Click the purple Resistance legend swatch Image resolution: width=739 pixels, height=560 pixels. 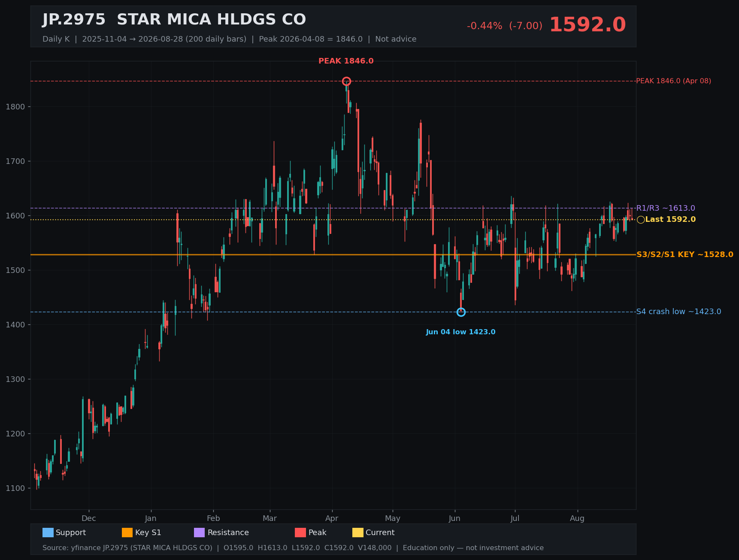[x=200, y=533]
